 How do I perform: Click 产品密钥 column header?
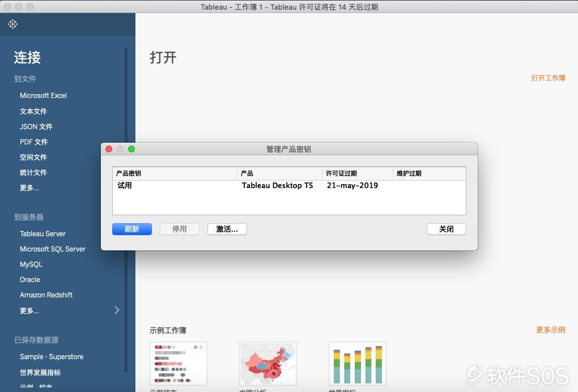click(x=175, y=173)
